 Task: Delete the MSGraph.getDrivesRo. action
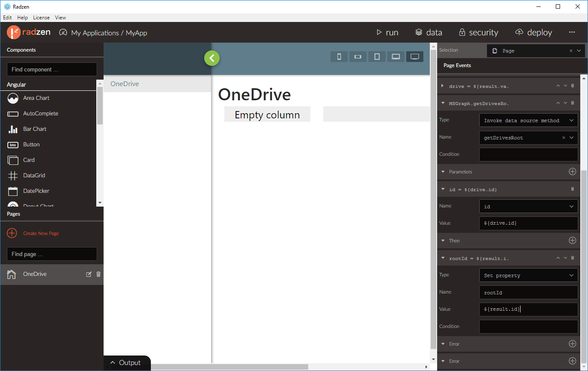572,103
